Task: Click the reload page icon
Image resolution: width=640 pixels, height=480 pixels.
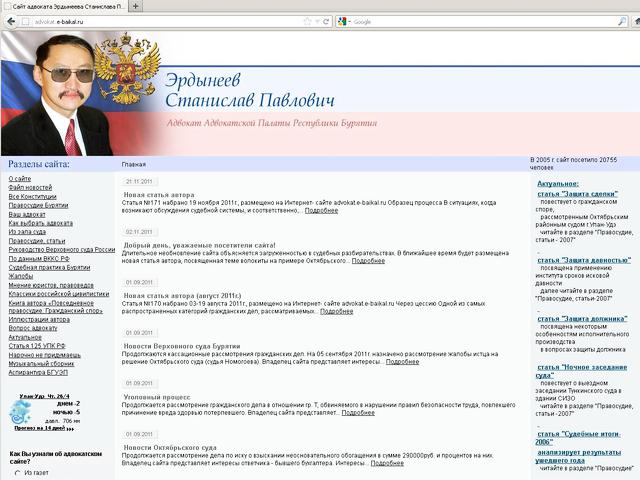Action: [x=325, y=21]
